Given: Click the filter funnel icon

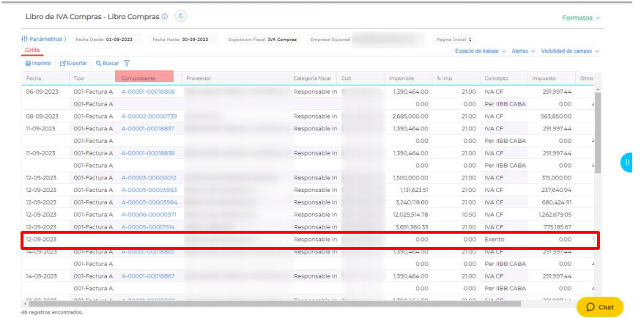Looking at the screenshot, I should point(127,64).
